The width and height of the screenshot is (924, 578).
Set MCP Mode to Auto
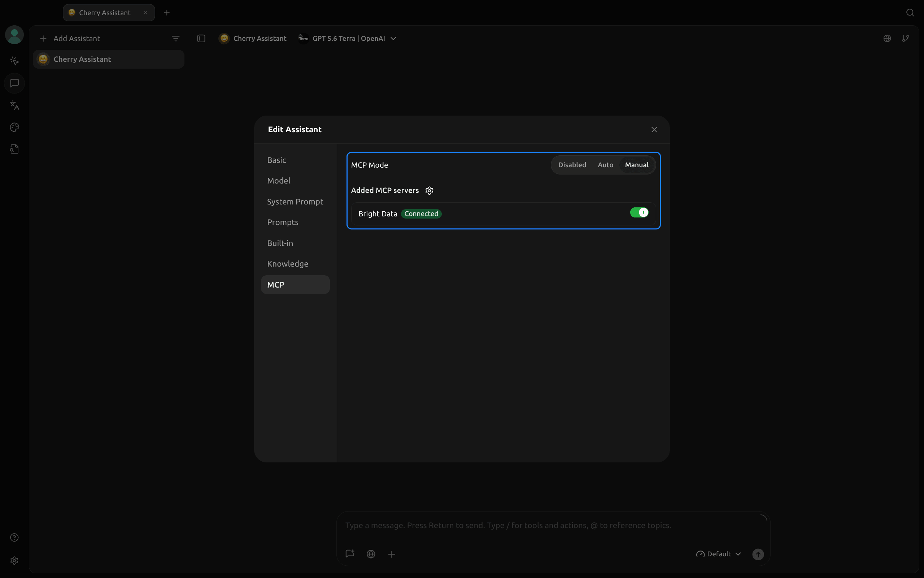tap(606, 165)
